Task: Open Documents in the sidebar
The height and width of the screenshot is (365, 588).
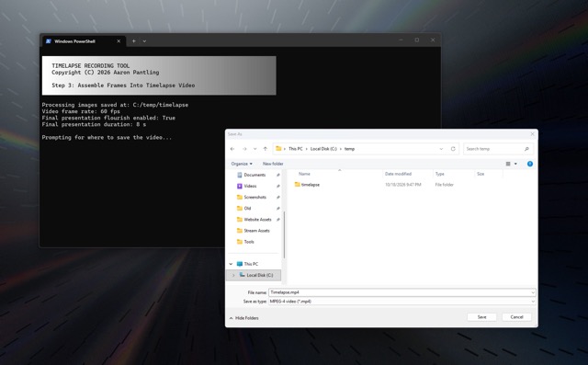Action: click(254, 175)
